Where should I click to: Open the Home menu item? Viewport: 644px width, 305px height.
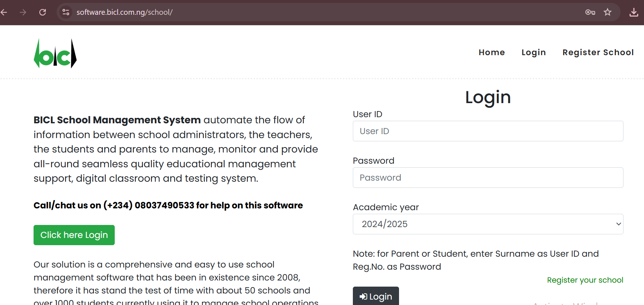[492, 52]
